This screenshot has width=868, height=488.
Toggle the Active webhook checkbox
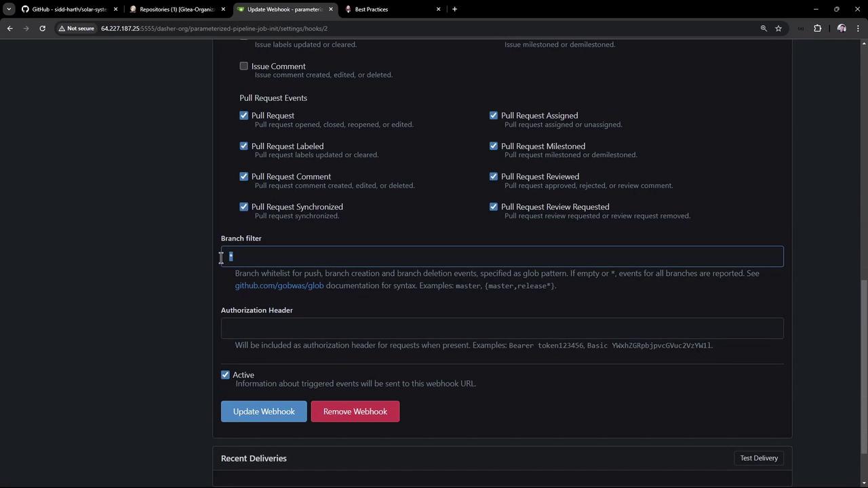[226, 375]
